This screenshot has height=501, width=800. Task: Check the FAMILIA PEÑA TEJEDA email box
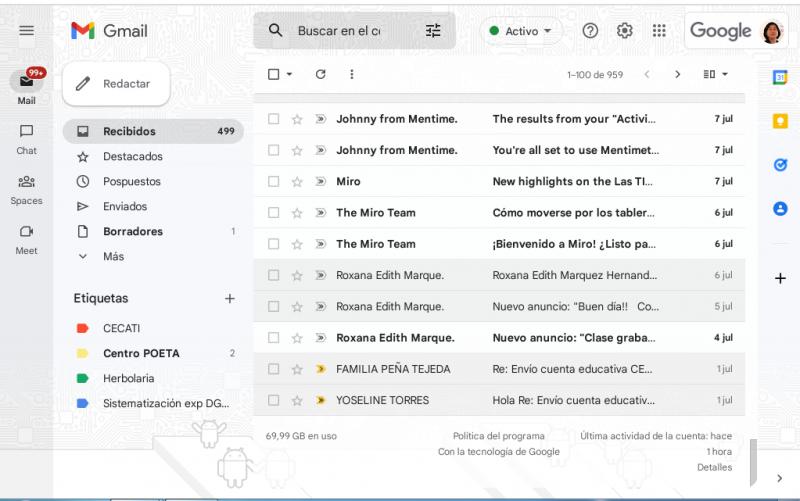point(273,369)
